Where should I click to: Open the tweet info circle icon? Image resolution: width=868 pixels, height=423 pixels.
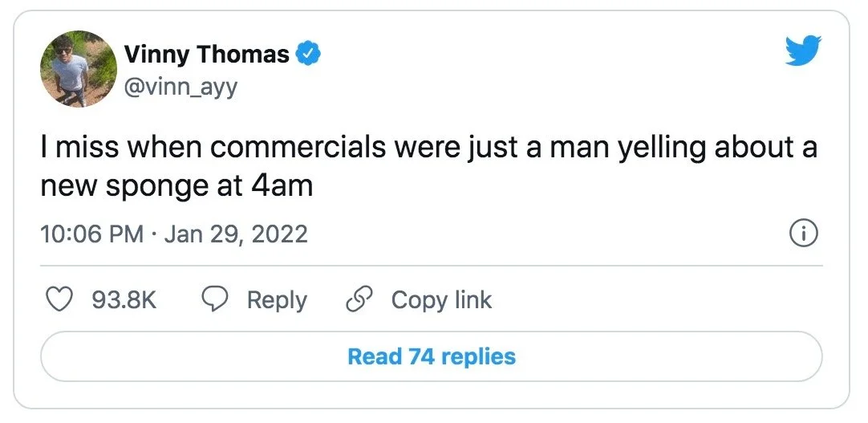[804, 234]
